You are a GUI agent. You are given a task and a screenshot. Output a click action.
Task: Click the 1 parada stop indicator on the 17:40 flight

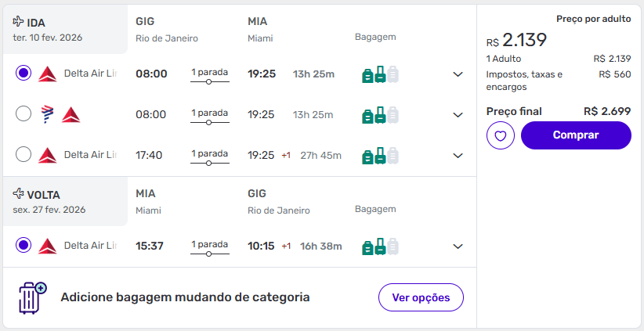[x=209, y=156]
